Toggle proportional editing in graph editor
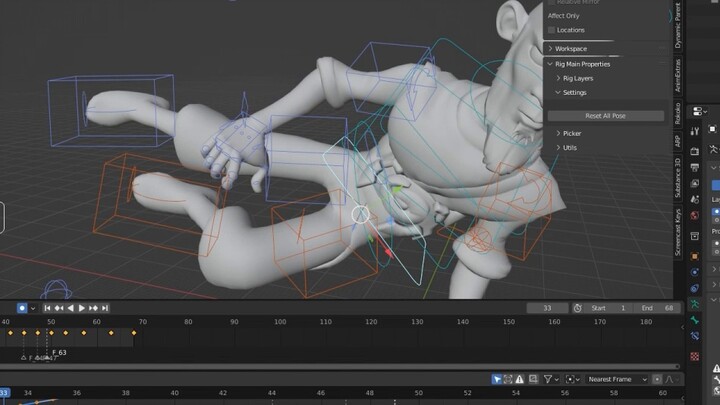720x405 pixels. coord(657,379)
